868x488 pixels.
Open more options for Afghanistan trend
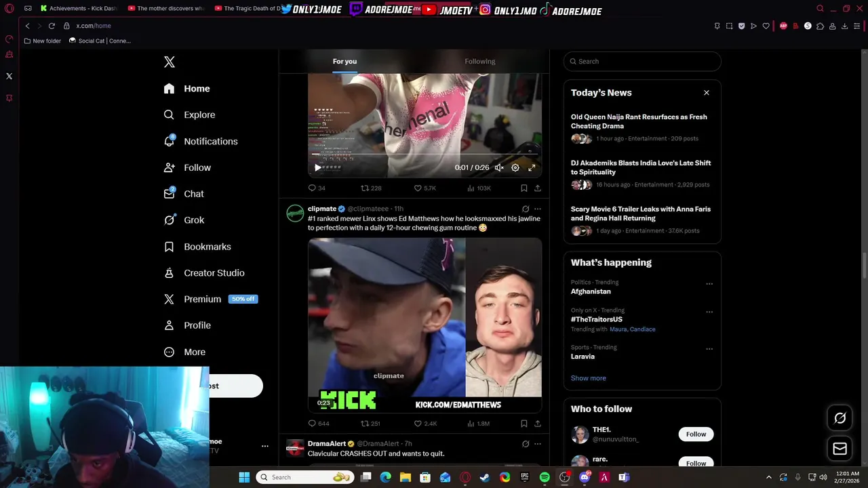click(x=709, y=284)
